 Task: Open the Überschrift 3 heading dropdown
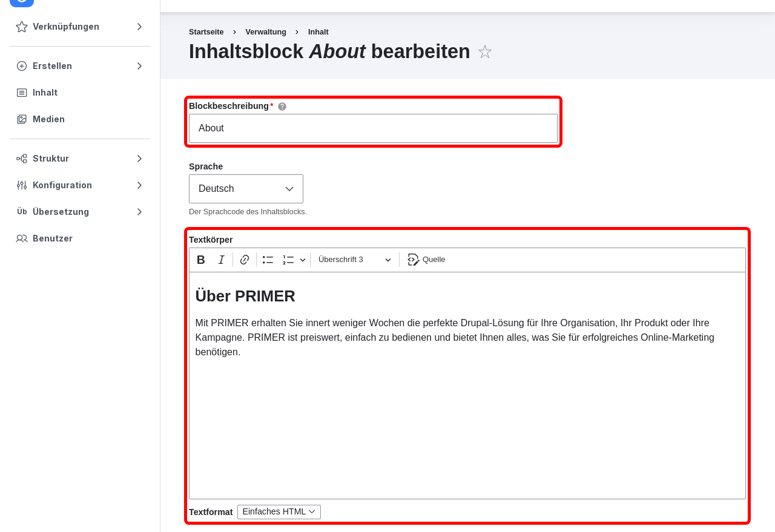coord(355,260)
